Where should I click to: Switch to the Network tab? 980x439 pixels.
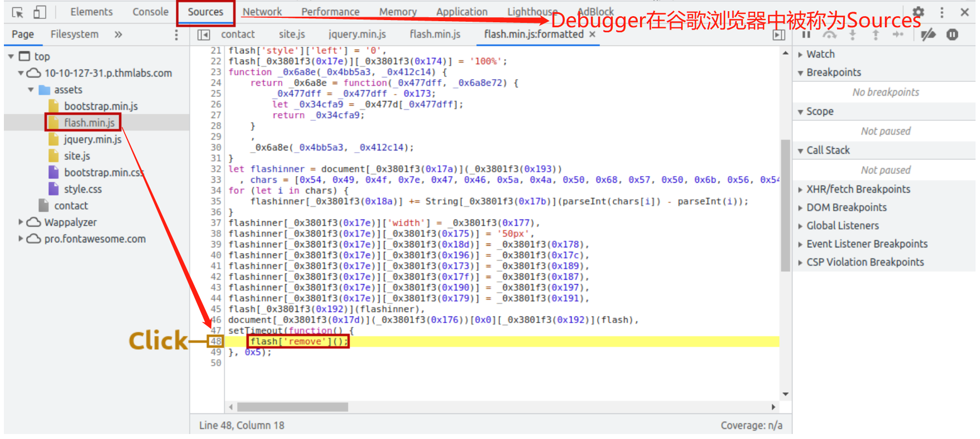262,12
